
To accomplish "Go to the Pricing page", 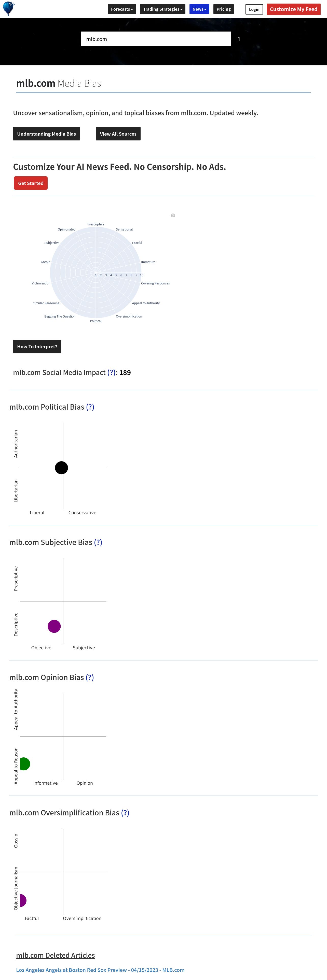I will click(x=223, y=9).
